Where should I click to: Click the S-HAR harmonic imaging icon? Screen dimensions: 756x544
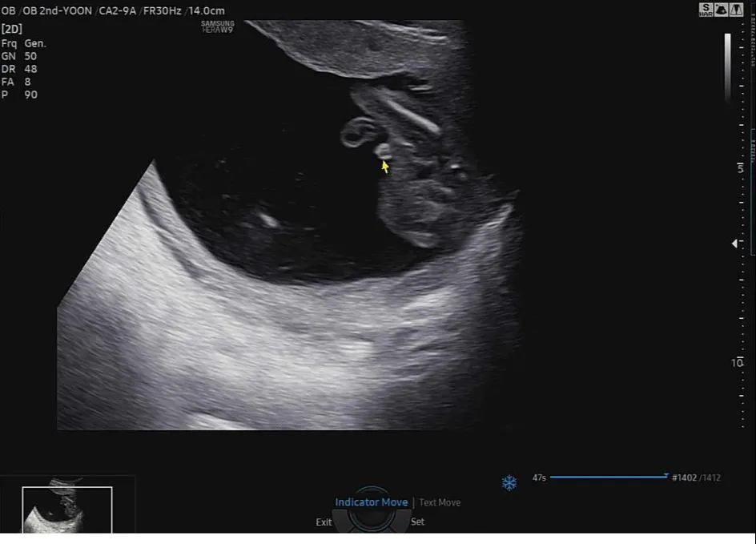click(706, 10)
